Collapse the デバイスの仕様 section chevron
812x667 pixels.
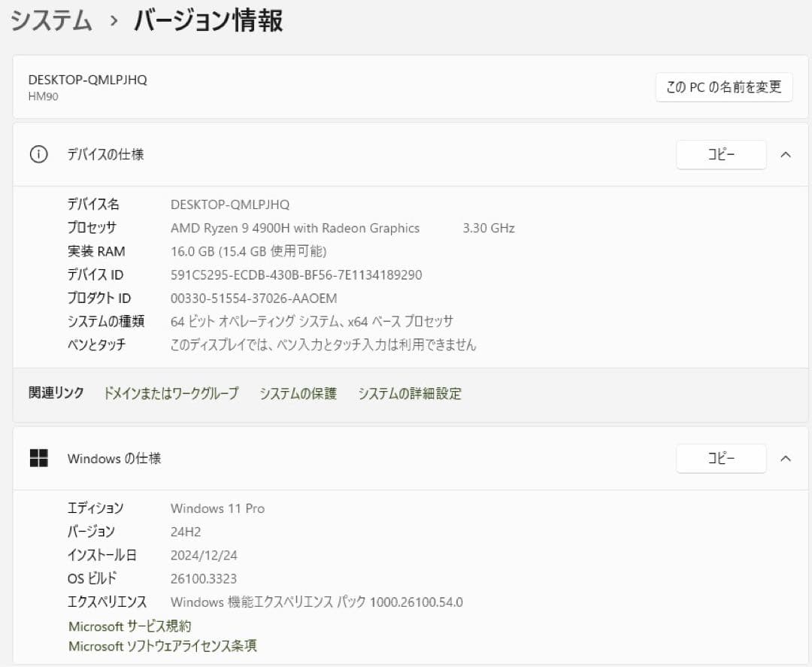coord(786,154)
